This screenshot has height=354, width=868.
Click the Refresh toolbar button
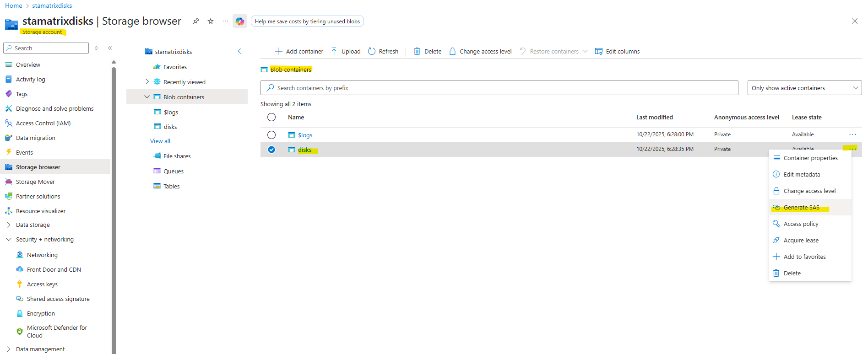pos(383,51)
